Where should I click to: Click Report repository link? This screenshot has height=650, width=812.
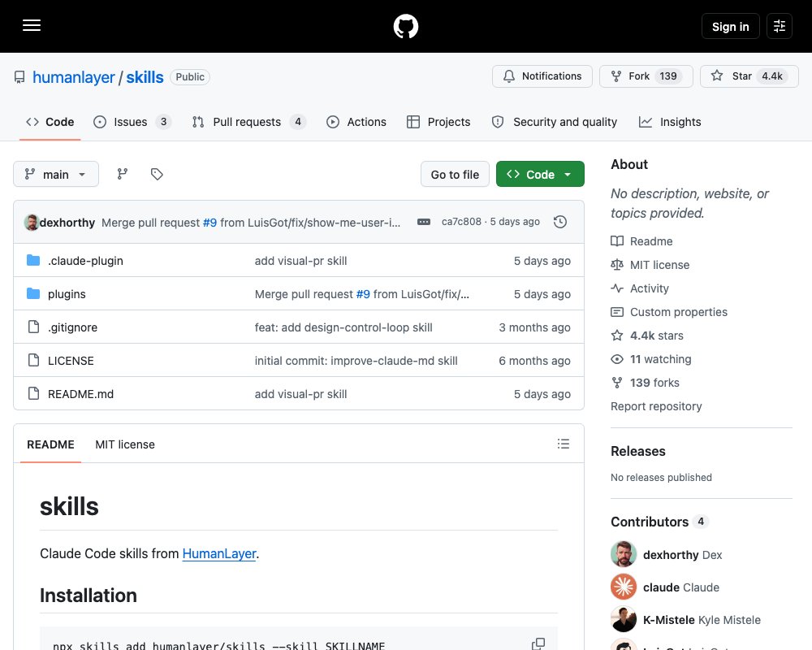pyautogui.click(x=656, y=406)
